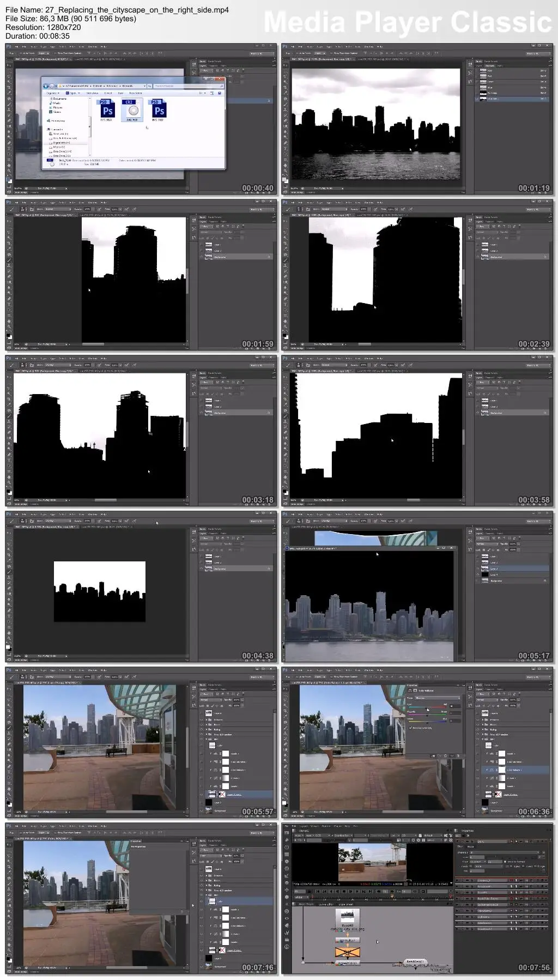Select the Node Graph tab in Nuke

pos(306,904)
